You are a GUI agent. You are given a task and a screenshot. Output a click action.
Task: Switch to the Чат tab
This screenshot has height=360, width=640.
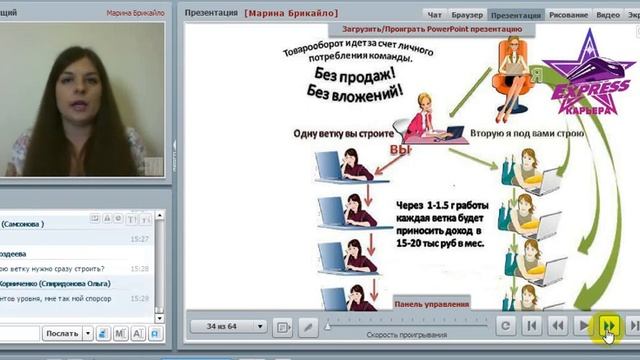tap(434, 15)
